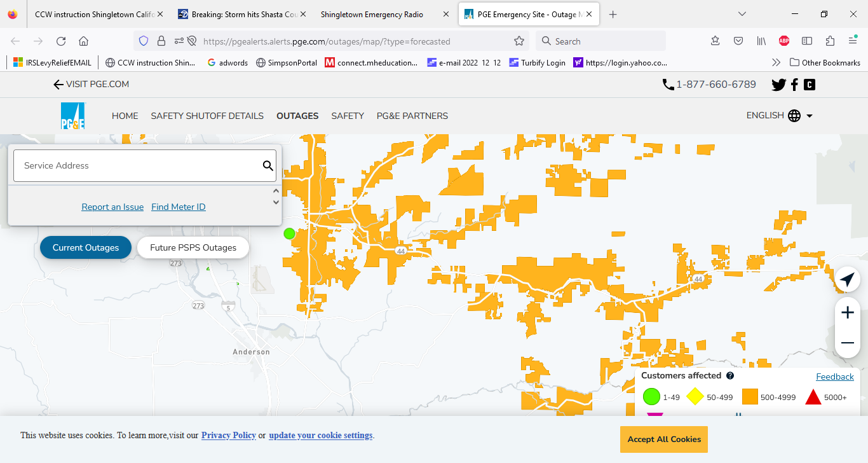The image size is (868, 463).
Task: Select Current Outages toggle
Action: [86, 247]
